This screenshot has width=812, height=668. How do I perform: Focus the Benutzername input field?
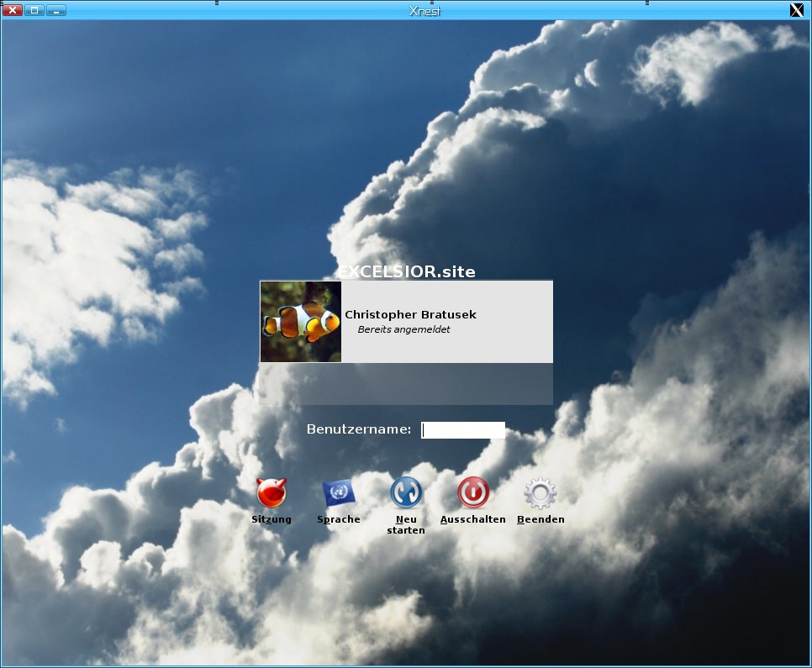click(x=463, y=430)
